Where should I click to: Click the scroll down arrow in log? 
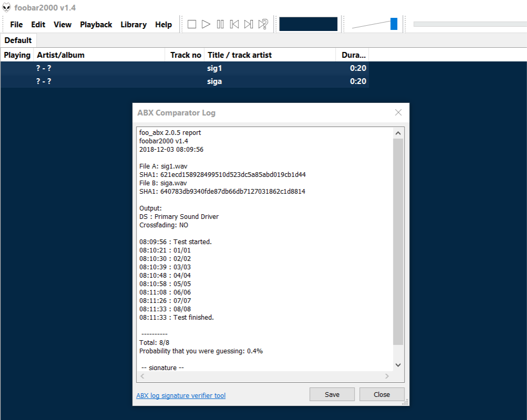398,365
